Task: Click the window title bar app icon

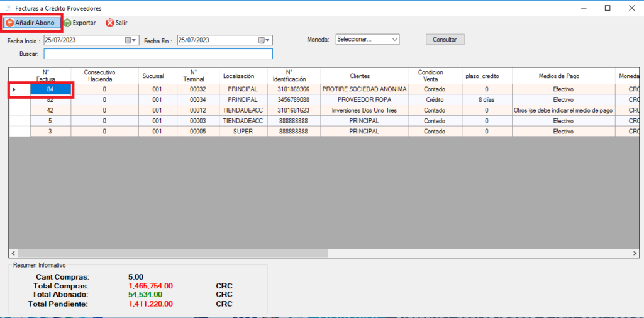Action: [8, 8]
